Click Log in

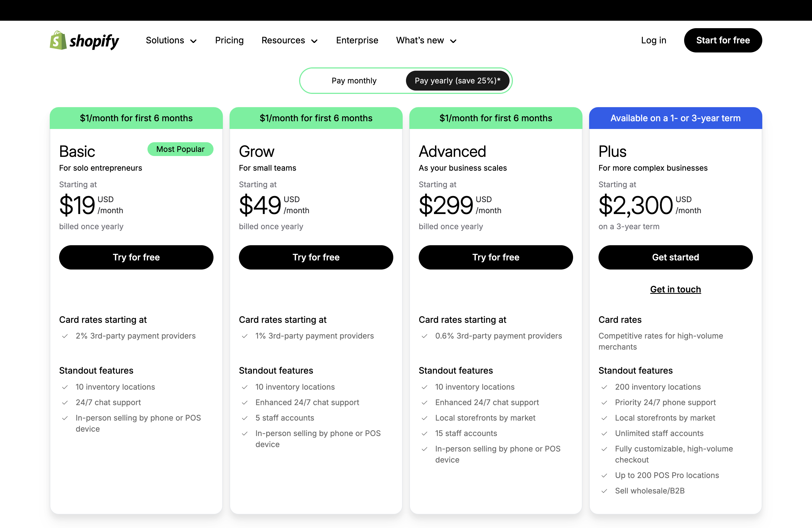pyautogui.click(x=653, y=40)
